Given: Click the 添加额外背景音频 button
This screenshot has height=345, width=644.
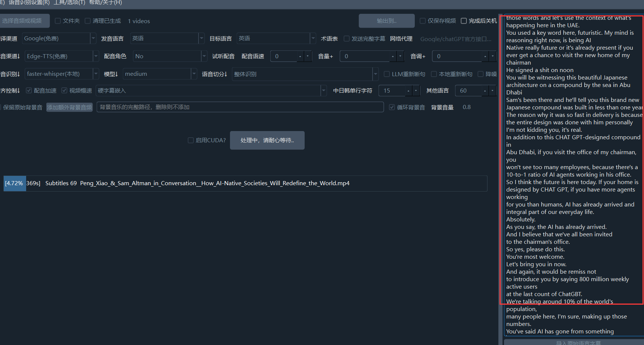Looking at the screenshot, I should pos(69,108).
